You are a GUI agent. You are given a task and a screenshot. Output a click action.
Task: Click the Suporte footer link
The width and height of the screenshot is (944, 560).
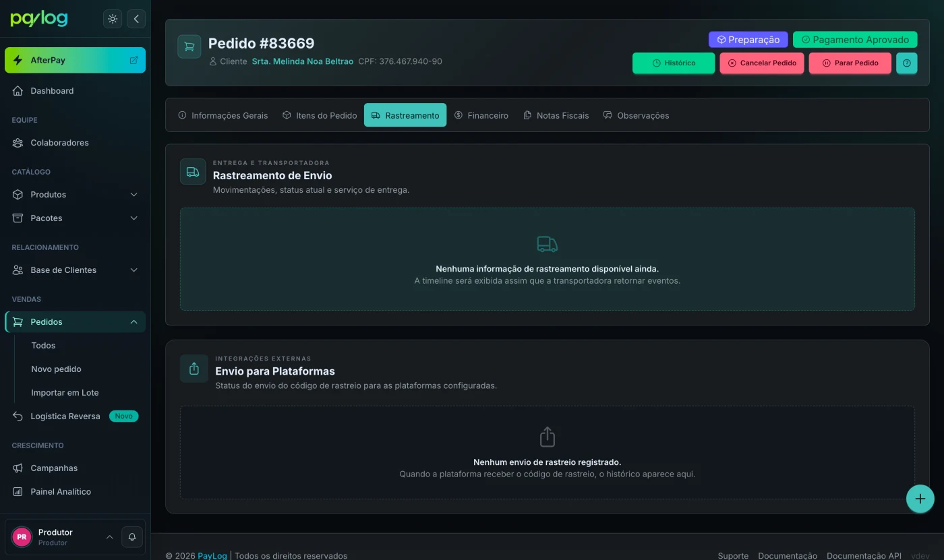point(733,556)
